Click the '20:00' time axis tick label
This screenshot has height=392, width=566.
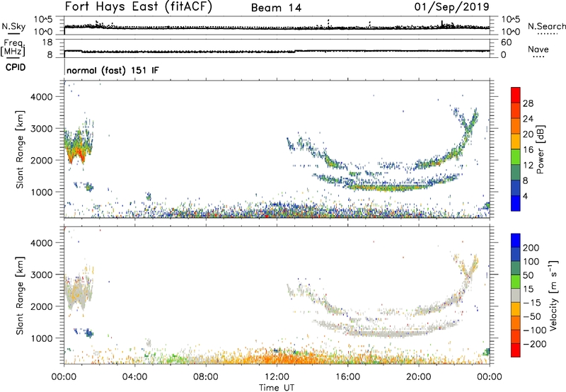(x=418, y=377)
